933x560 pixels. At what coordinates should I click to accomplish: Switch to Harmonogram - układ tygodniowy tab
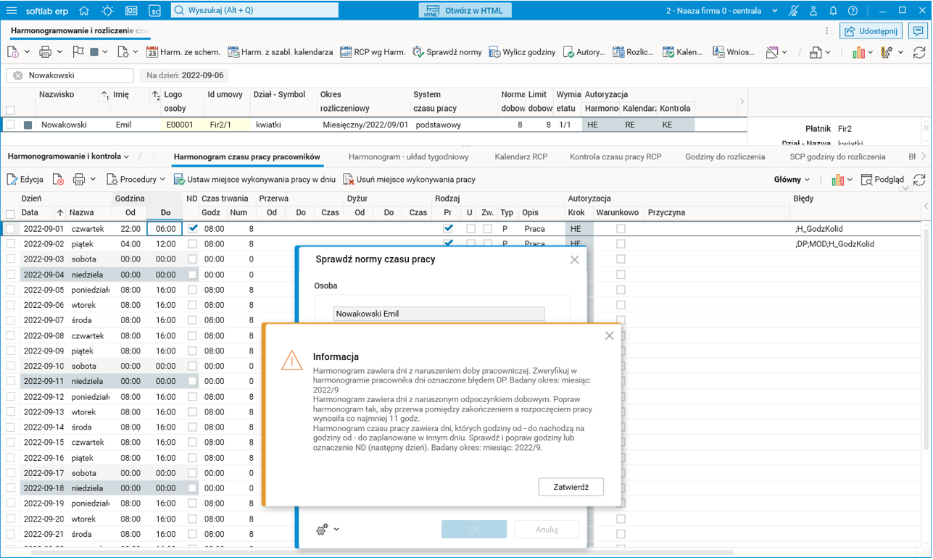(x=409, y=156)
